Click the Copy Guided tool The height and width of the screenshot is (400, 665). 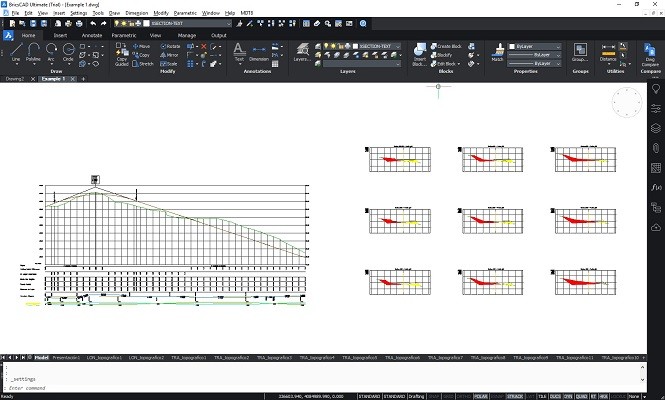tap(122, 54)
